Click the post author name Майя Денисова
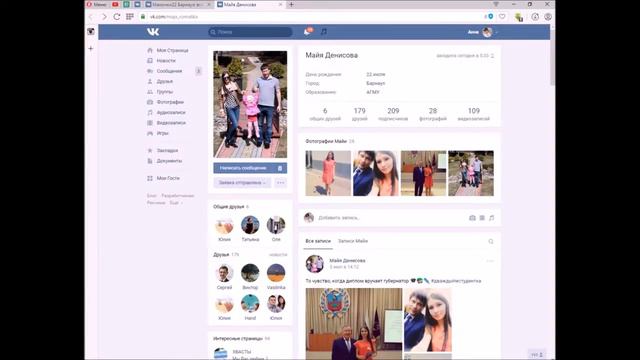 (x=347, y=260)
